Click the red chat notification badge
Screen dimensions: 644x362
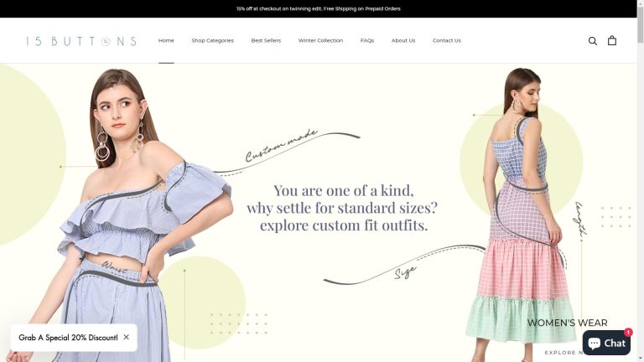point(628,333)
